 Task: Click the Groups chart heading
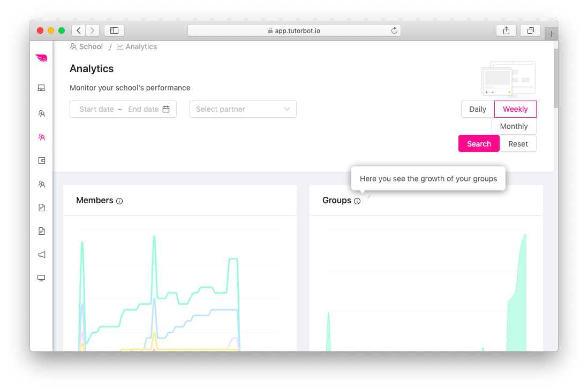pyautogui.click(x=337, y=201)
